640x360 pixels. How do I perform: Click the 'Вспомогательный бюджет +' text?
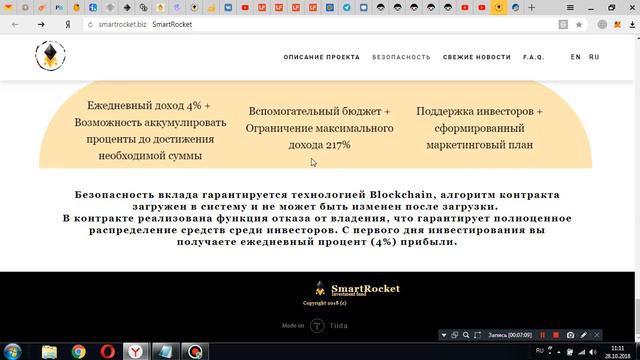click(319, 111)
